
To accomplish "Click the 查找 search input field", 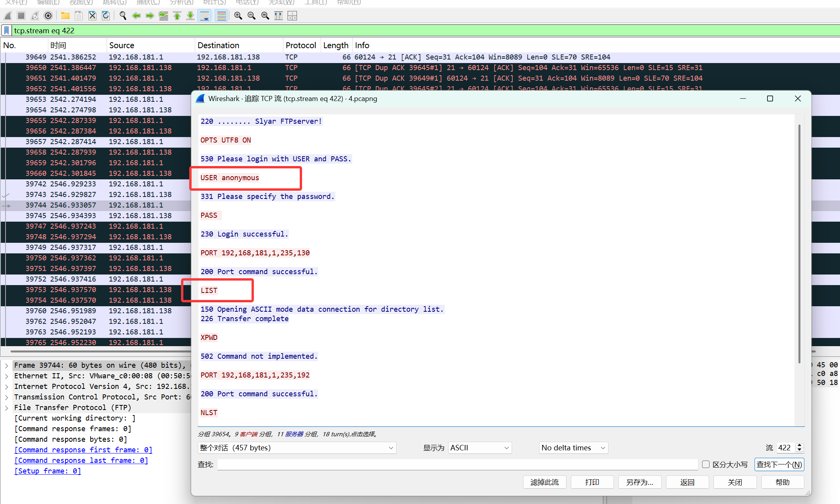I will (457, 464).
